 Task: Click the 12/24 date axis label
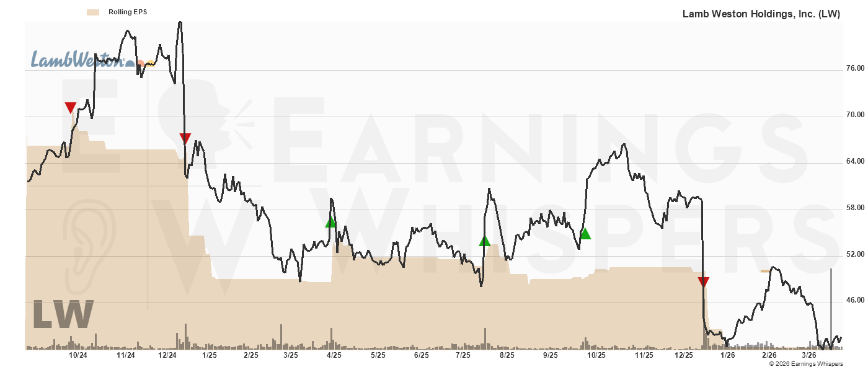click(x=167, y=355)
